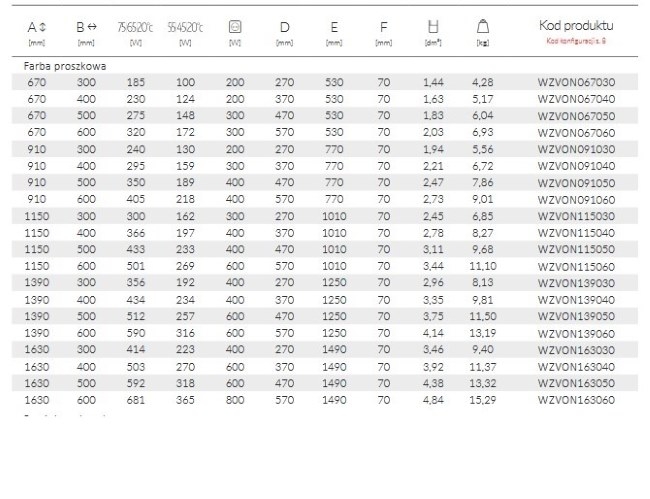Click capacity value 3,92
This screenshot has height=499, width=650.
(x=433, y=367)
